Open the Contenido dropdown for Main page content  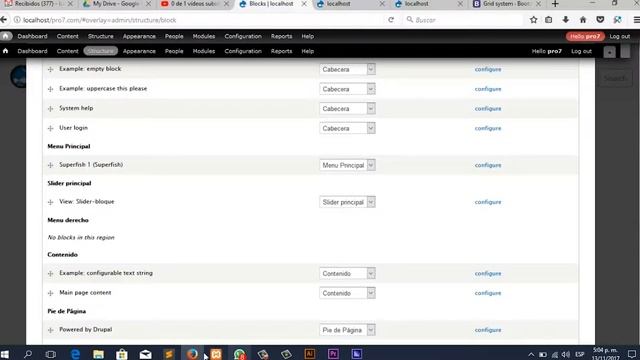[347, 293]
